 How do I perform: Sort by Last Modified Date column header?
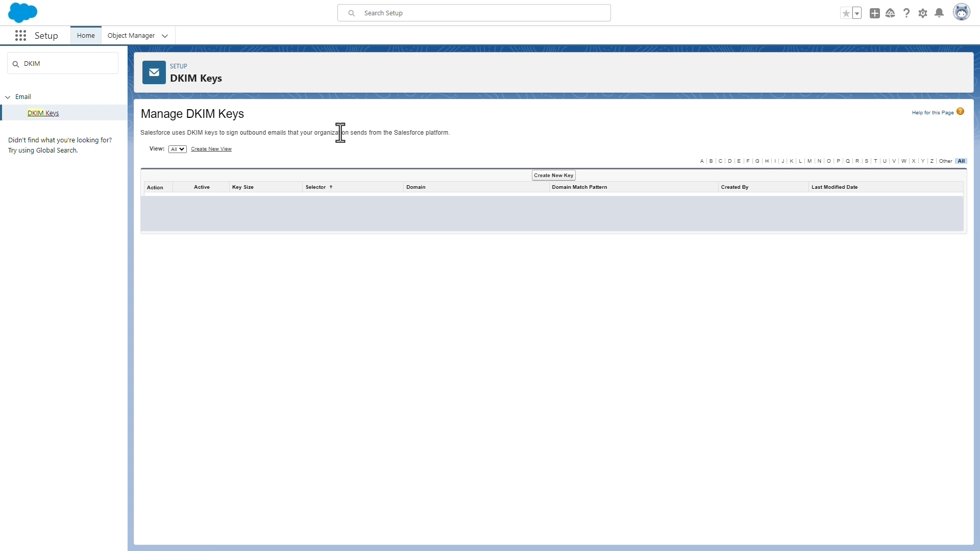pyautogui.click(x=835, y=187)
